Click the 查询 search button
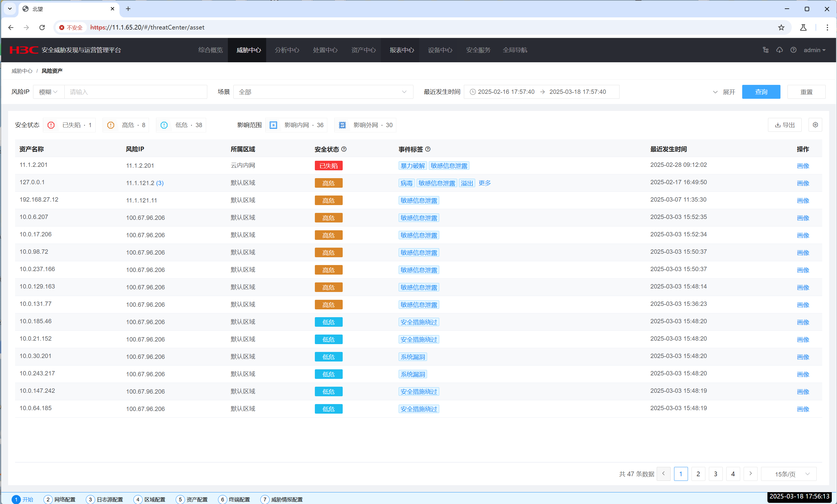 761,92
